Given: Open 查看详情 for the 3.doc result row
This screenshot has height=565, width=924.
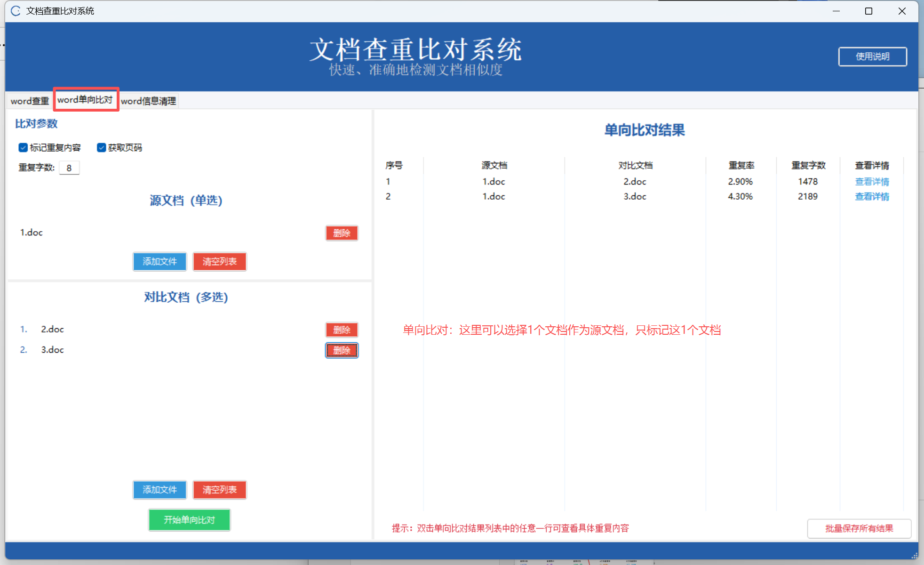Looking at the screenshot, I should [x=871, y=197].
